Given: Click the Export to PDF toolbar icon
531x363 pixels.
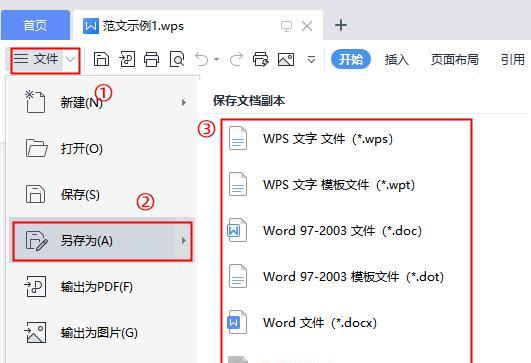Looking at the screenshot, I should pos(127,60).
